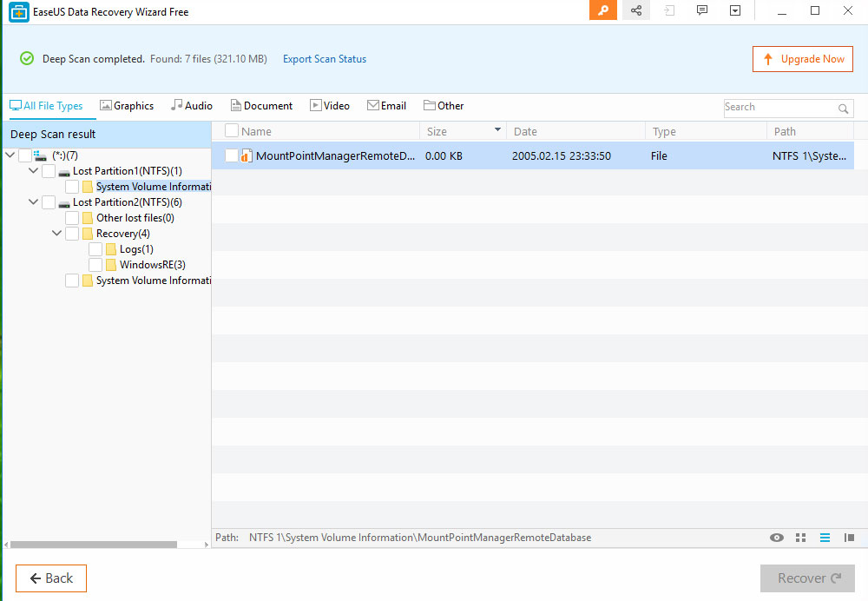The height and width of the screenshot is (601, 868).
Task: Click the tree scrollbar right arrow
Action: click(207, 545)
